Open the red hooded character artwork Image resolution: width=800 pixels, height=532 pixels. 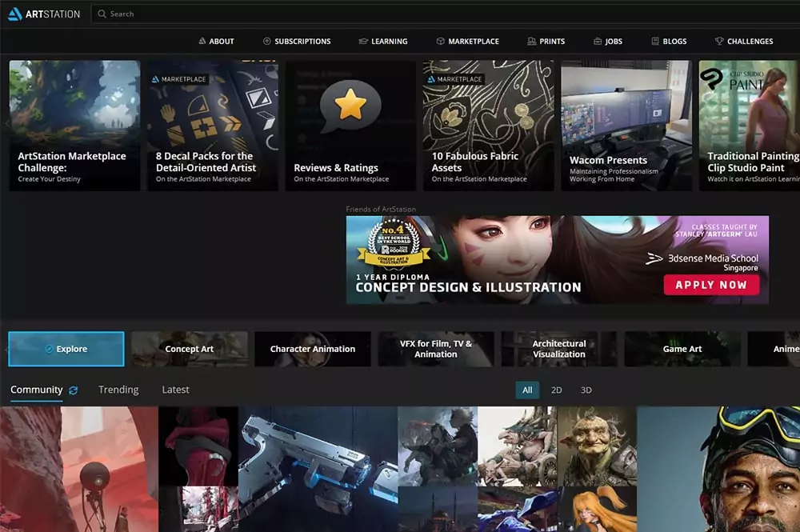[198, 446]
